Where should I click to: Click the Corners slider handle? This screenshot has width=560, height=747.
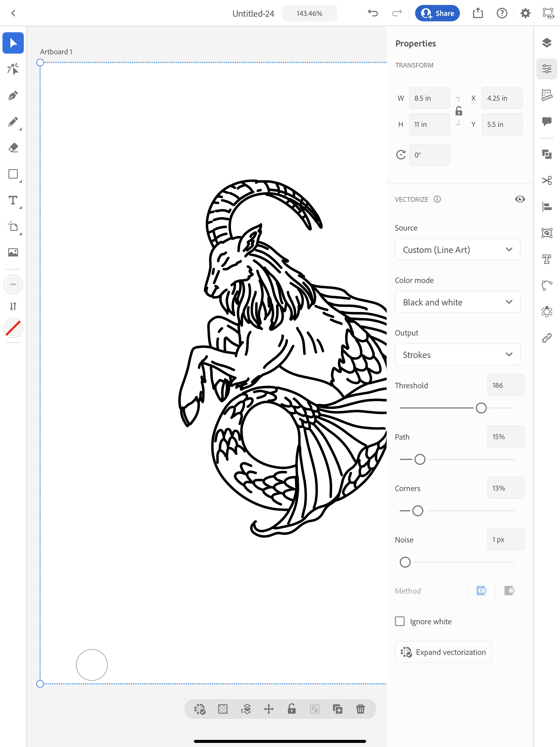click(418, 511)
